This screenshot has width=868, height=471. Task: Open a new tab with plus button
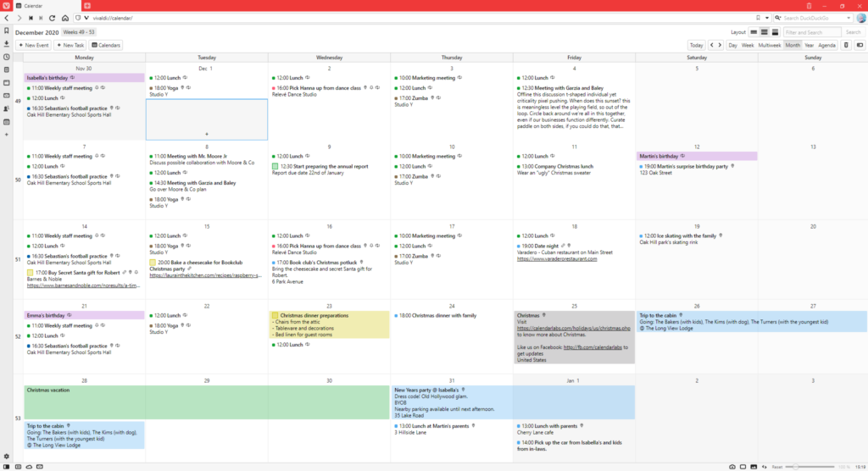(87, 6)
